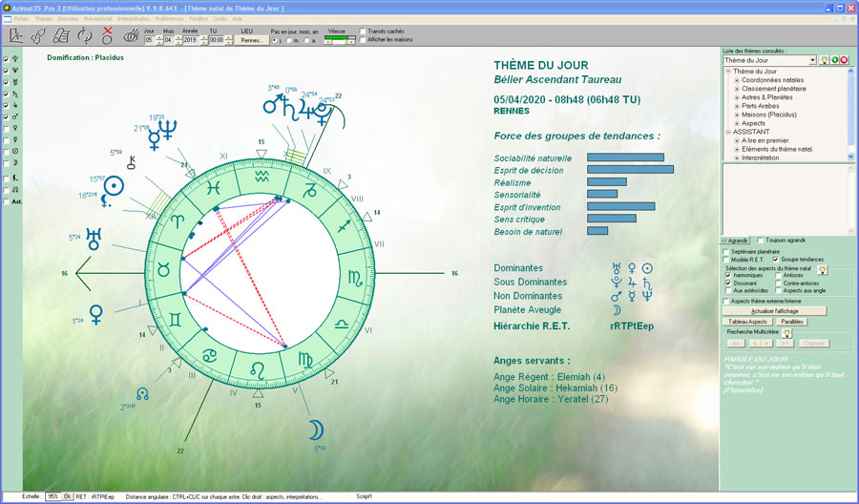
Task: Click the eye icon in the toolbar
Action: (x=130, y=35)
